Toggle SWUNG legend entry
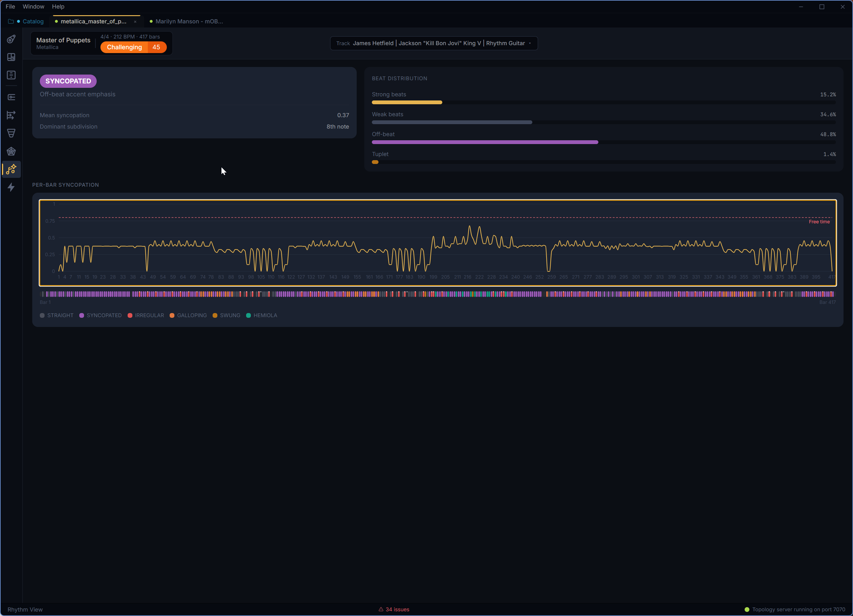853x616 pixels. (227, 315)
